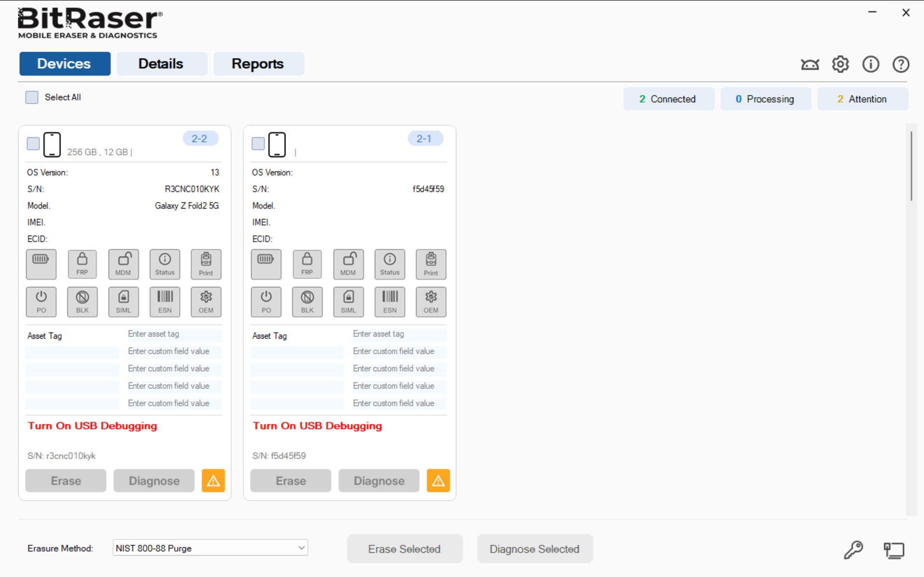Switch to the Devices tab
924x577 pixels.
point(65,64)
